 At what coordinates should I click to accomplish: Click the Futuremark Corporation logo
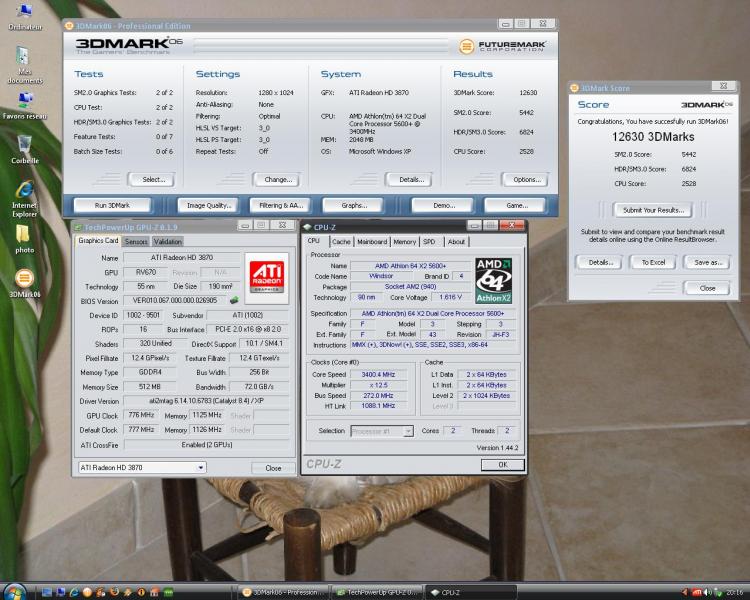click(x=502, y=46)
